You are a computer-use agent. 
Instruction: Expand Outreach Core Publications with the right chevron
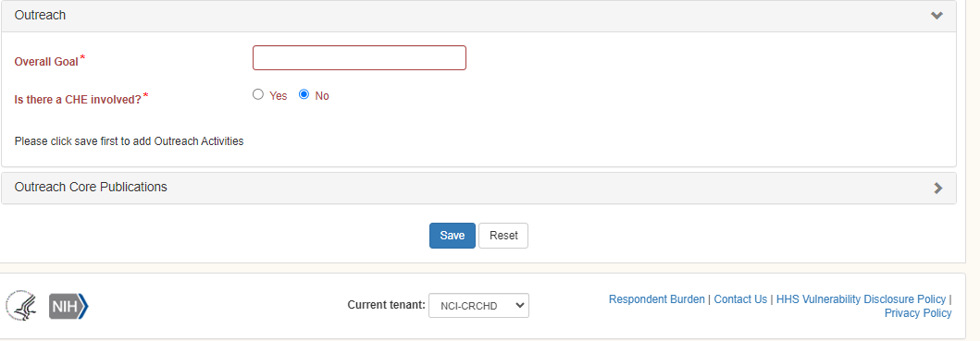937,188
